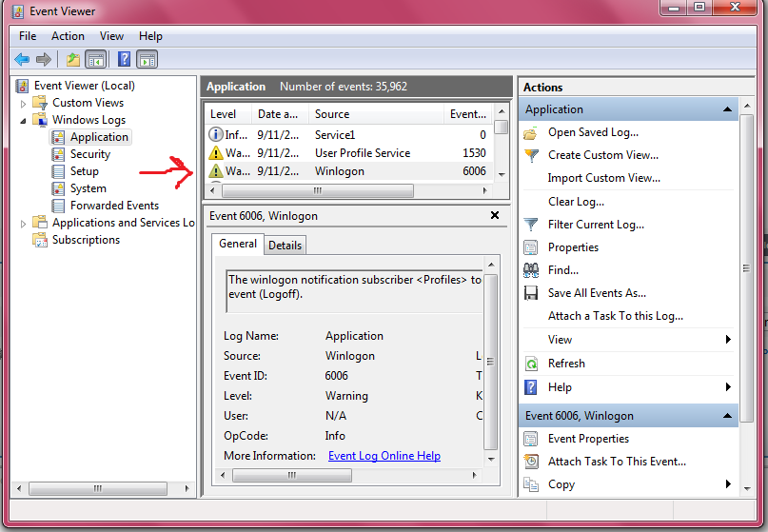Viewport: 768px width, 532px height.
Task: Click the Open Saved Log folder icon
Action: point(530,132)
